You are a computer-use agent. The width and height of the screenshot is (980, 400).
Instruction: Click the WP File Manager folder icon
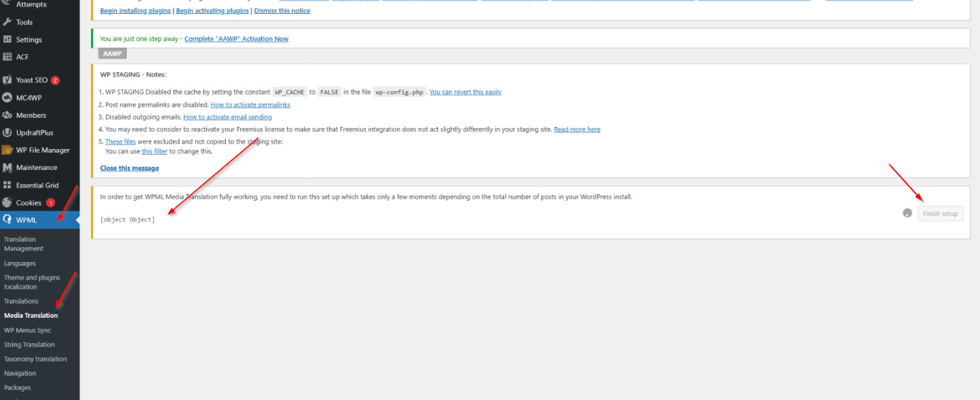point(8,150)
